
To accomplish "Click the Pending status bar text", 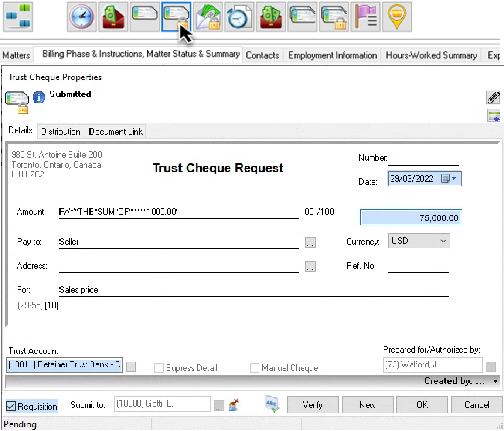I will pos(20,424).
